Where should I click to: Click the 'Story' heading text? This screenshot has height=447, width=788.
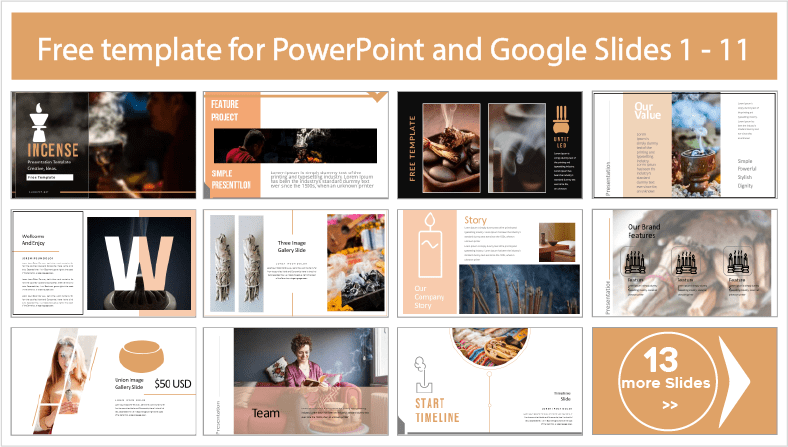(475, 220)
